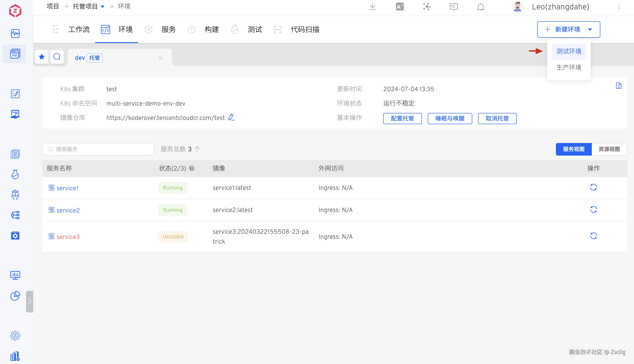Toggle the blue favorites filter star
The image size is (634, 364).
click(42, 57)
